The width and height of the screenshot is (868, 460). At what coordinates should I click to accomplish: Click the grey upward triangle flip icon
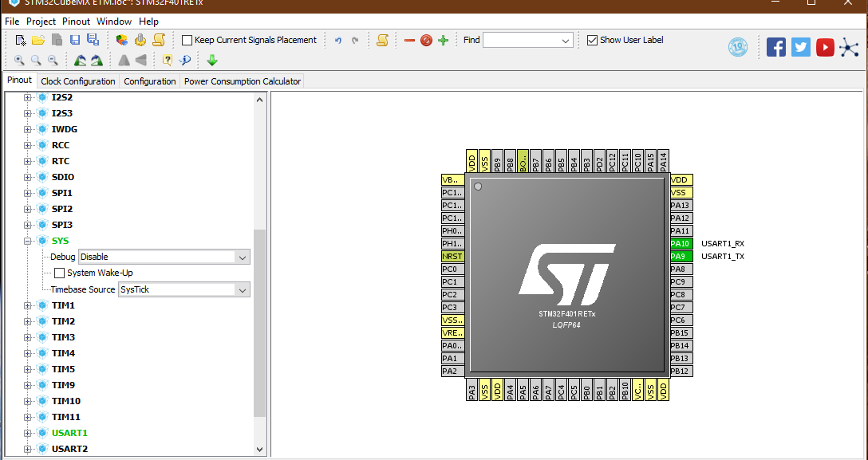124,61
